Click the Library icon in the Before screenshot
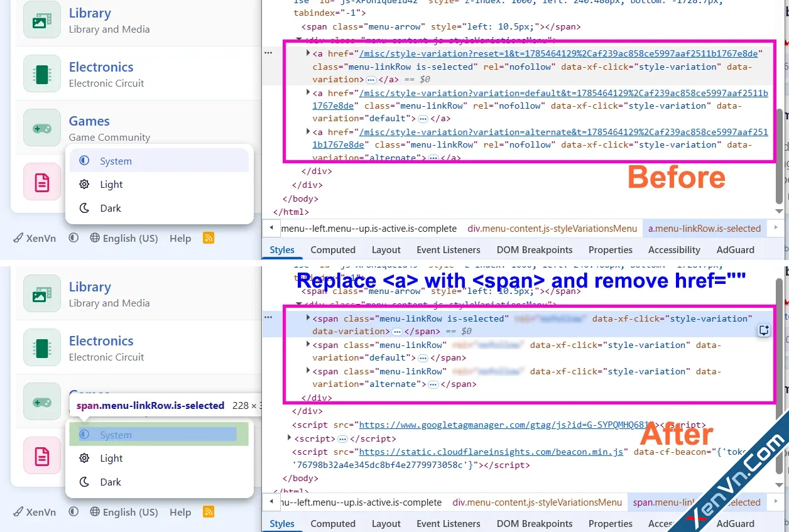This screenshot has width=789, height=532. (x=42, y=20)
